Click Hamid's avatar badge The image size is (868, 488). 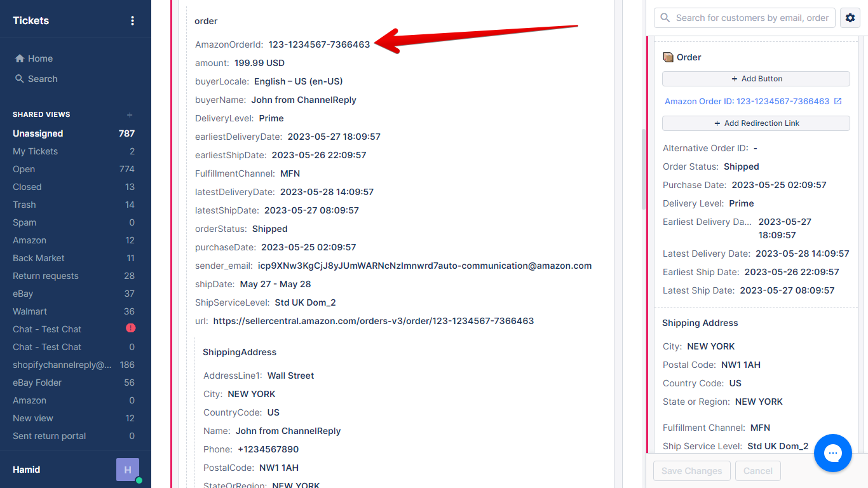pyautogui.click(x=128, y=470)
